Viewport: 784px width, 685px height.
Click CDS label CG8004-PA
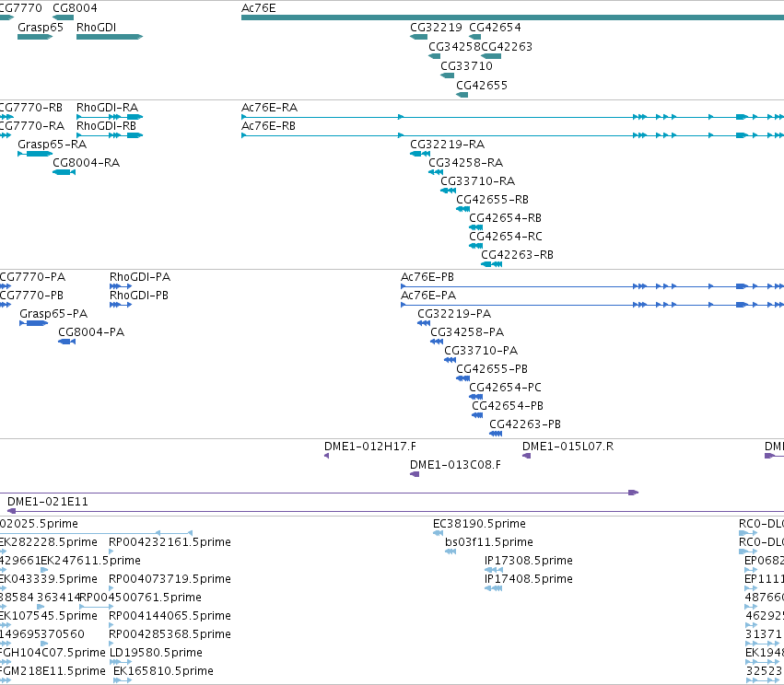tap(91, 332)
